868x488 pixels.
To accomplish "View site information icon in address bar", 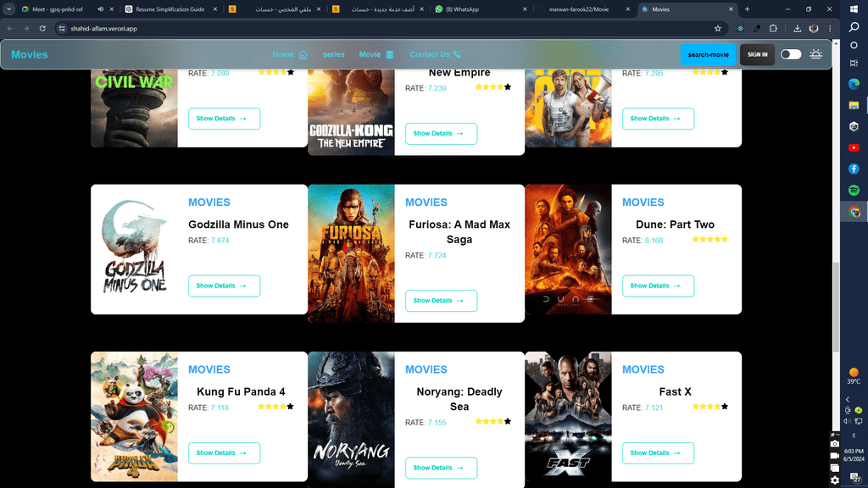I will (x=62, y=28).
